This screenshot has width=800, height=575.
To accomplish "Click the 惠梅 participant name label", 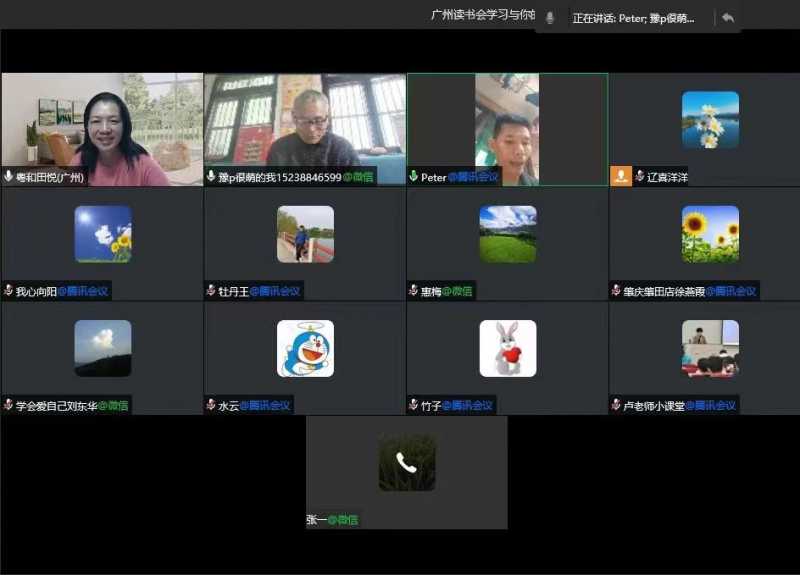I will click(x=431, y=291).
